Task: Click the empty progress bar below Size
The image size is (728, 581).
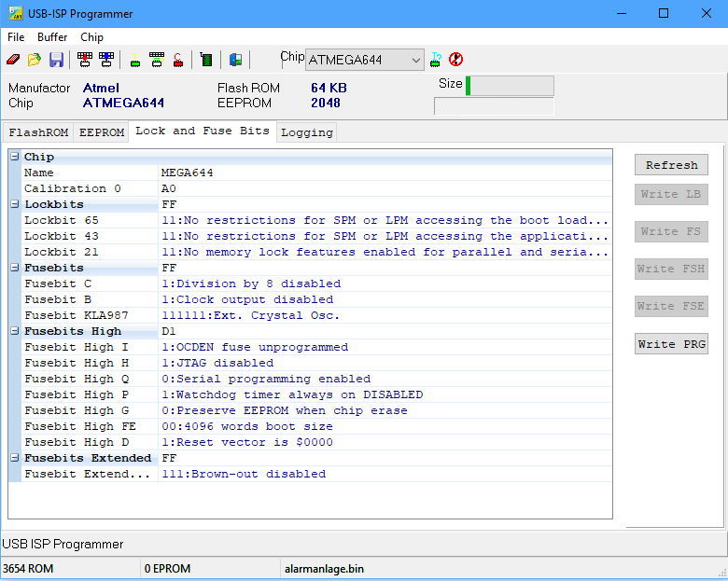Action: point(494,105)
